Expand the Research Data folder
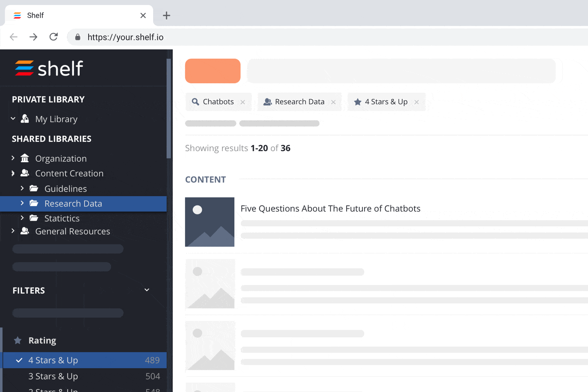588x392 pixels. pyautogui.click(x=22, y=203)
